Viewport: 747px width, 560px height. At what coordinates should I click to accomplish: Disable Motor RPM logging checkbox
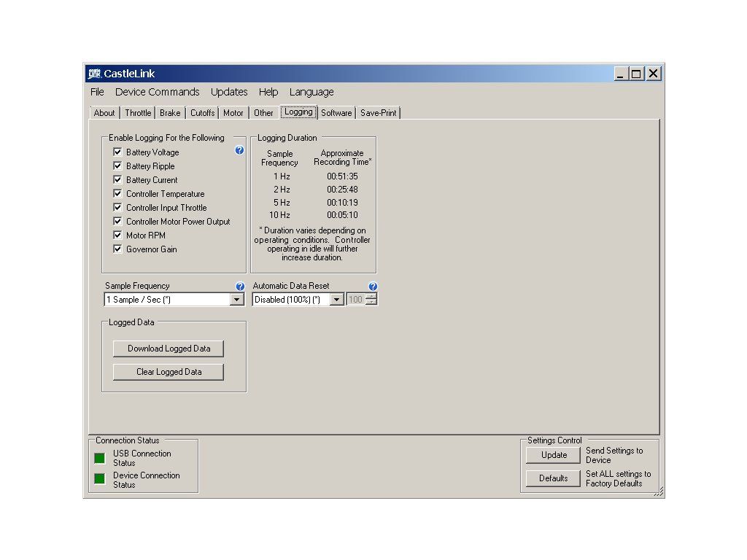pyautogui.click(x=117, y=236)
